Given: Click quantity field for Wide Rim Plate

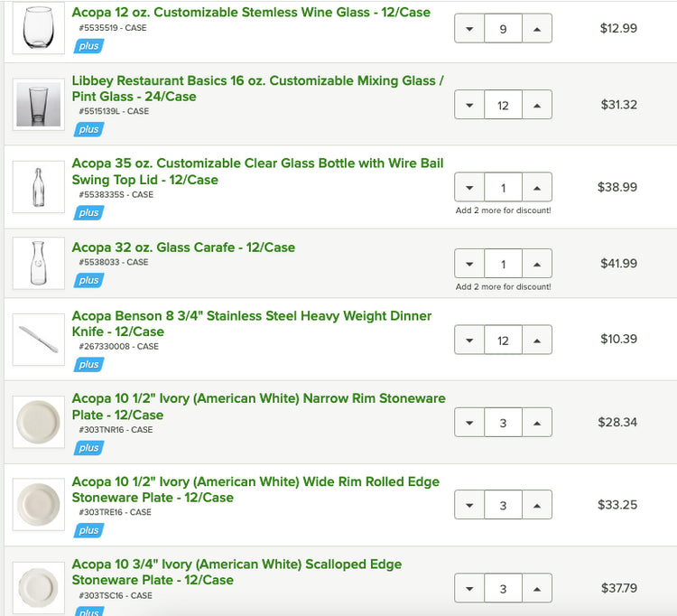Looking at the screenshot, I should (503, 506).
